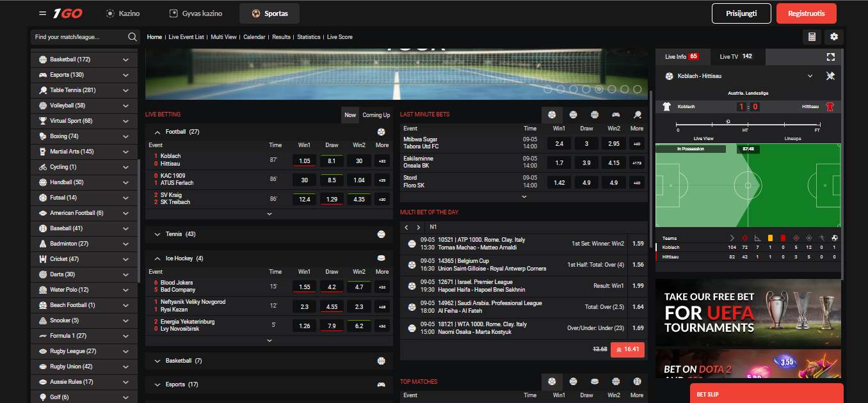868x403 pixels.
Task: Click the search magnifier icon
Action: [133, 37]
